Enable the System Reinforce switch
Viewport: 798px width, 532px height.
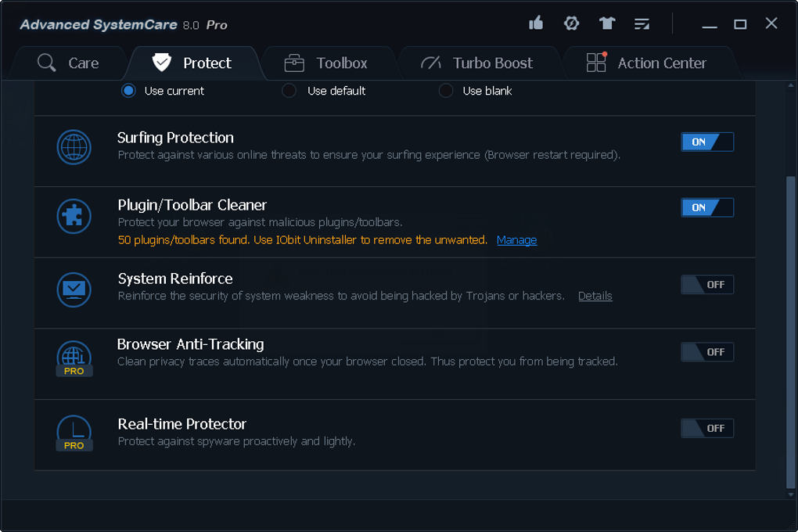pyautogui.click(x=706, y=285)
